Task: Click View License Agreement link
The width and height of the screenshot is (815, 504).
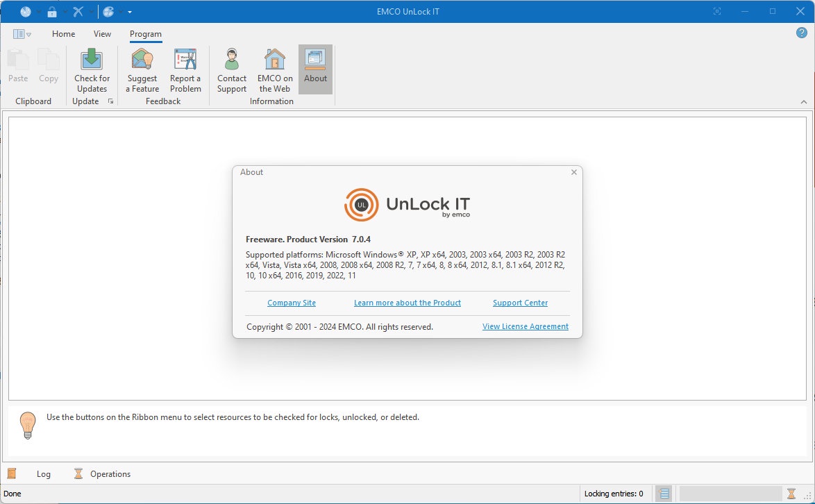Action: pyautogui.click(x=526, y=326)
